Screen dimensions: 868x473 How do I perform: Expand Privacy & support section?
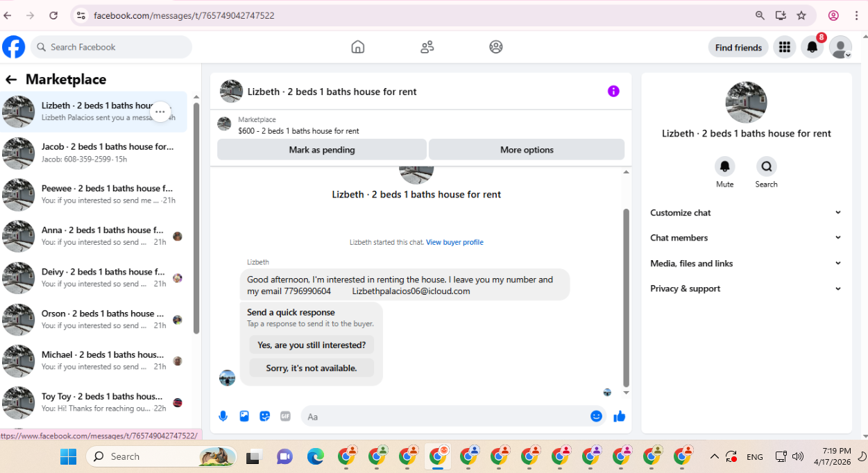point(746,289)
